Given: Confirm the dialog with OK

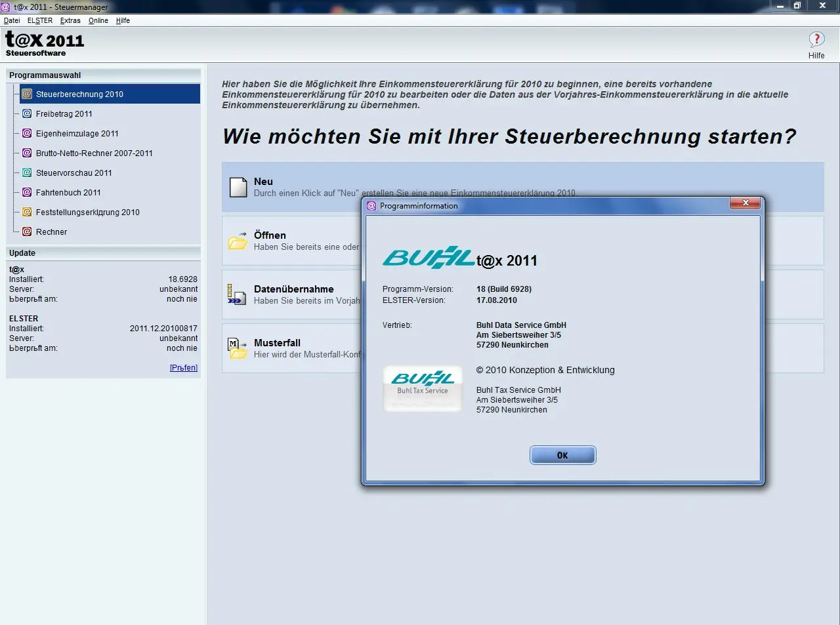Looking at the screenshot, I should pyautogui.click(x=562, y=455).
